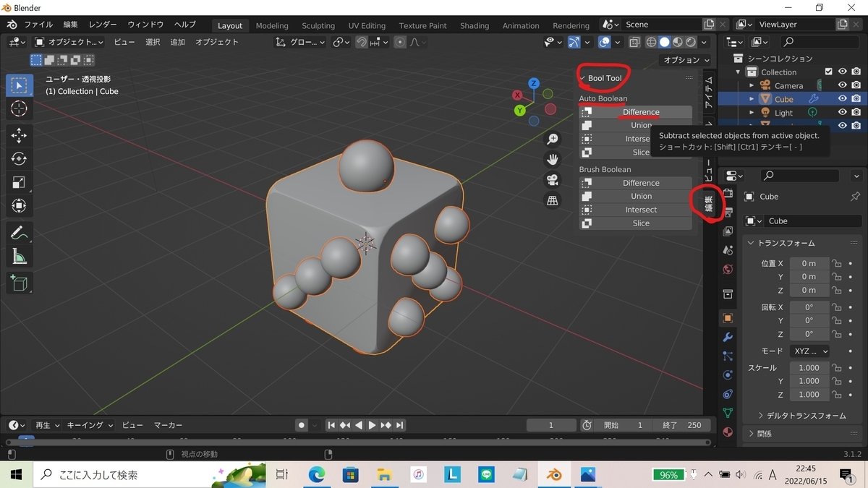Select the Rotate tool

pos(19,158)
